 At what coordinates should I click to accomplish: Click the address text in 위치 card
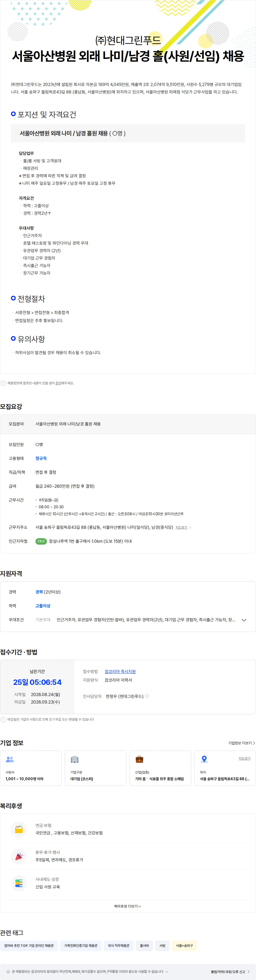coord(225,779)
